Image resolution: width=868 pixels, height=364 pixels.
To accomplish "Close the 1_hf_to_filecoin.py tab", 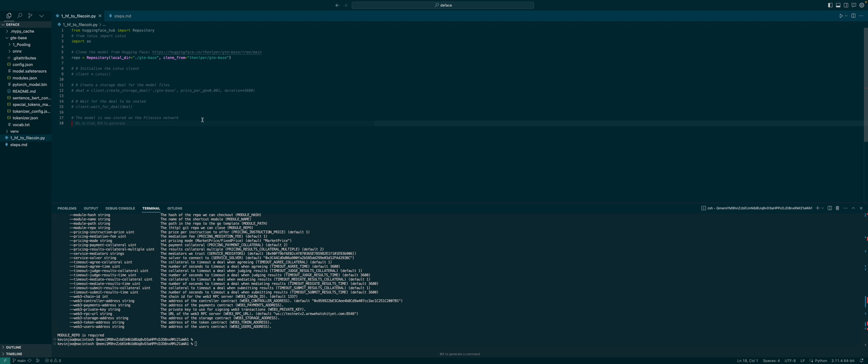I will point(100,16).
